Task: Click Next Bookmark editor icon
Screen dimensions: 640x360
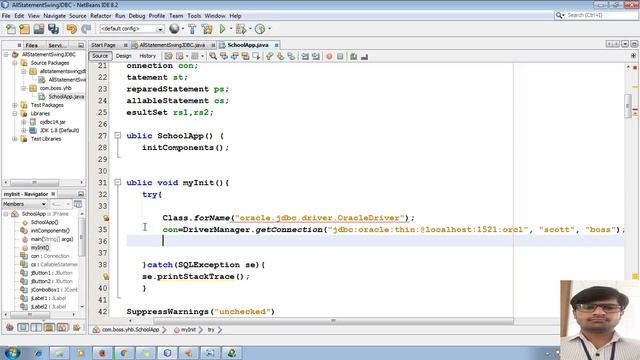Action: tap(280, 56)
